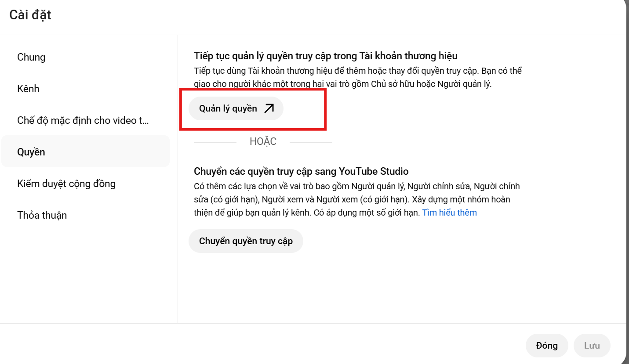Click the description text about vai trò roles
Screen dimensions: 629x364
(357, 77)
